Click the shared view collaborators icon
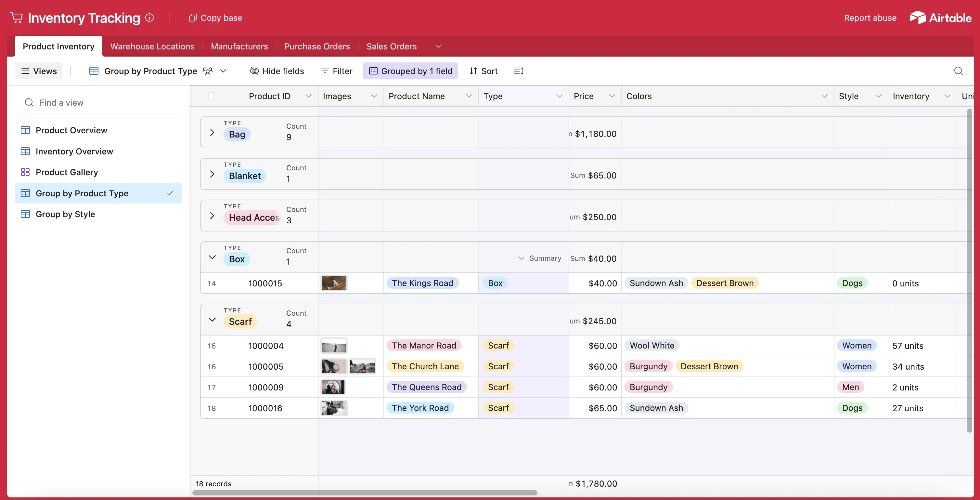 208,71
